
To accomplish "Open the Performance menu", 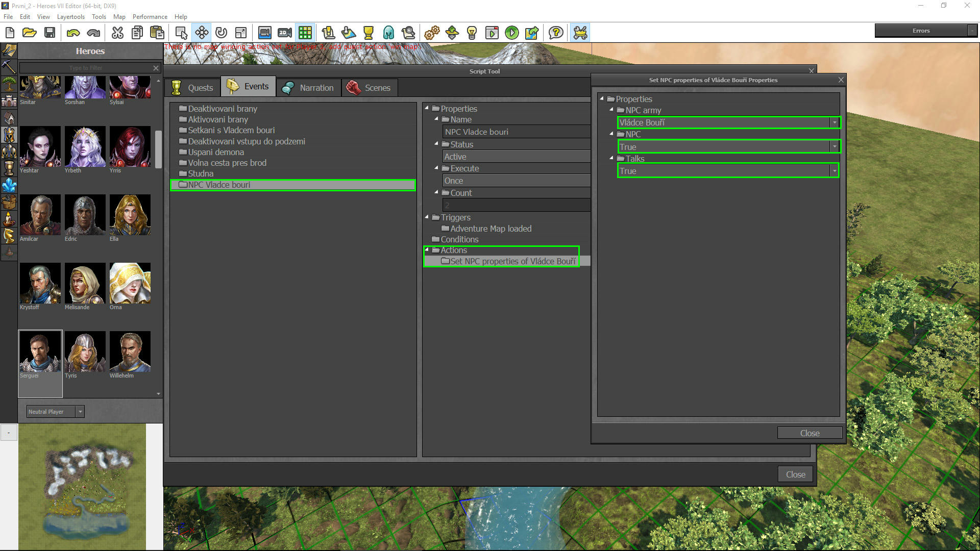I will pos(150,17).
